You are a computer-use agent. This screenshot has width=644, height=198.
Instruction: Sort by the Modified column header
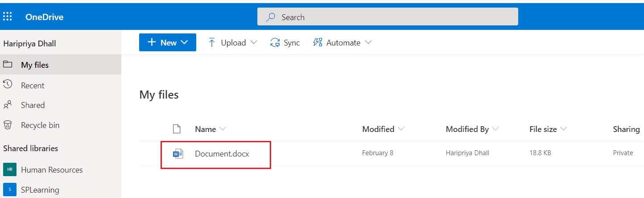point(383,129)
